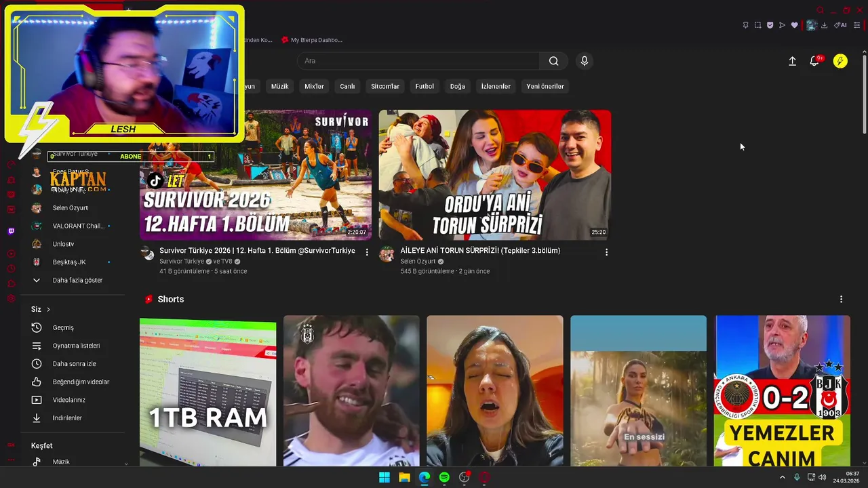Open the yellow lightning account avatar

point(840,61)
